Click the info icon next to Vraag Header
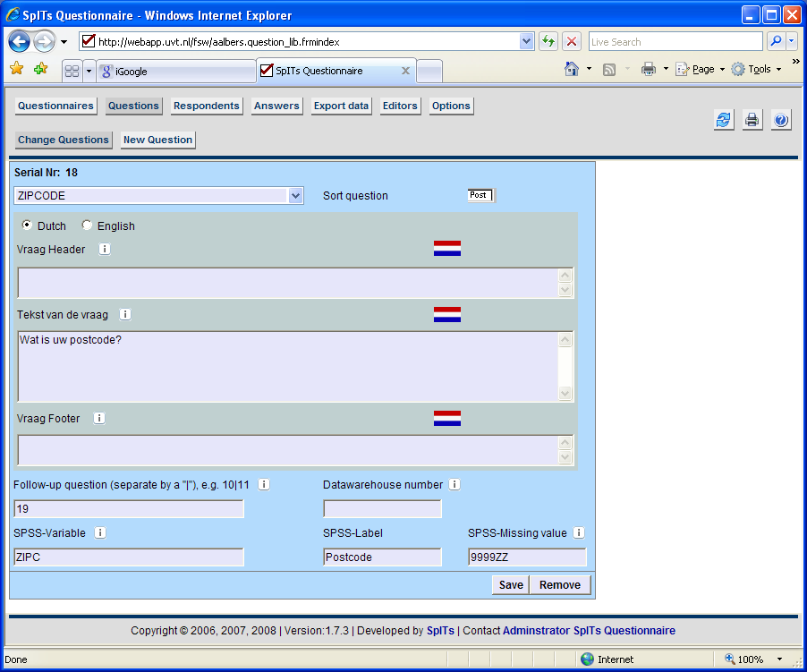This screenshot has height=672, width=807. 105,249
